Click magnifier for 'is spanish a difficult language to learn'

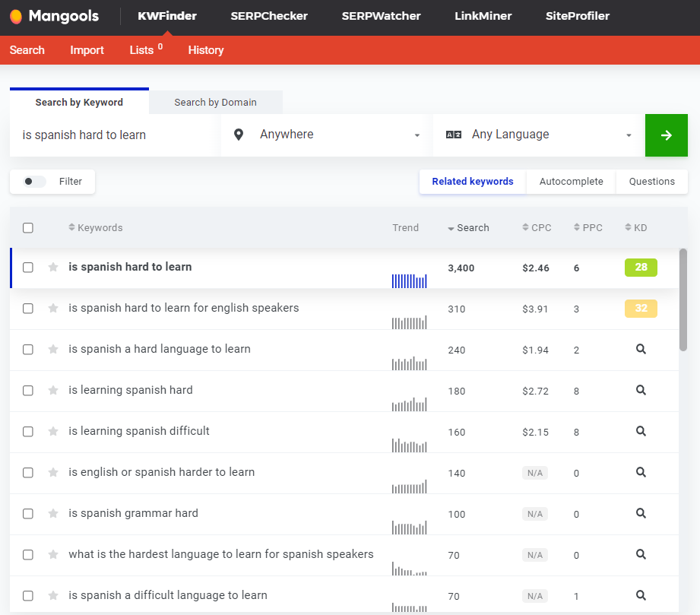(641, 596)
